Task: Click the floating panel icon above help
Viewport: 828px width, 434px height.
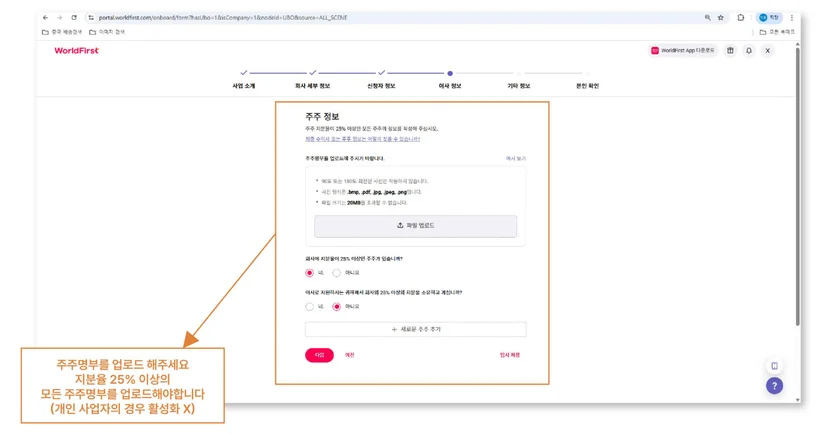Action: (x=775, y=366)
